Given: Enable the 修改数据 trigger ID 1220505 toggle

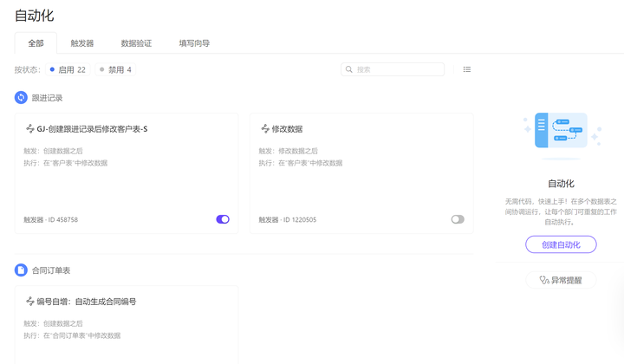Looking at the screenshot, I should (458, 219).
